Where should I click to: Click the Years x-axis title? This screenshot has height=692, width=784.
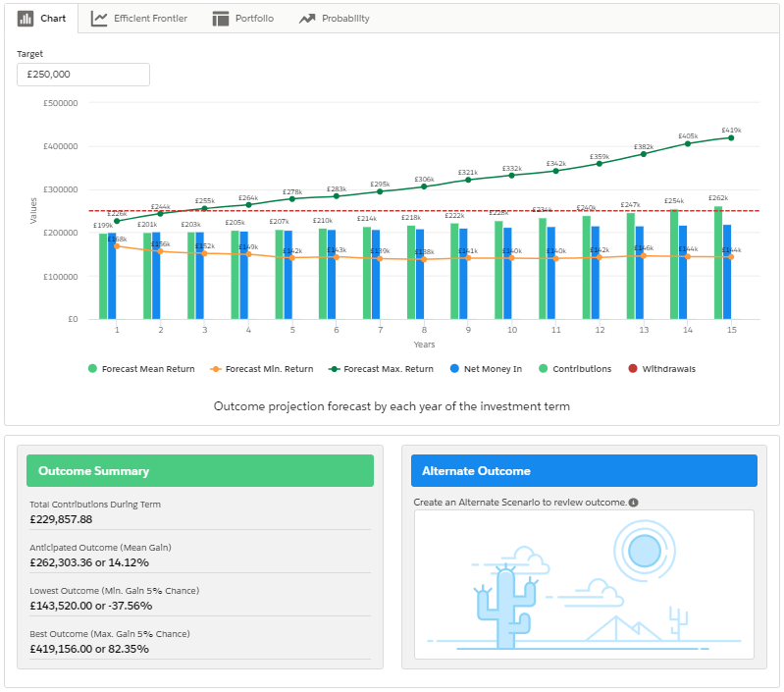click(425, 345)
